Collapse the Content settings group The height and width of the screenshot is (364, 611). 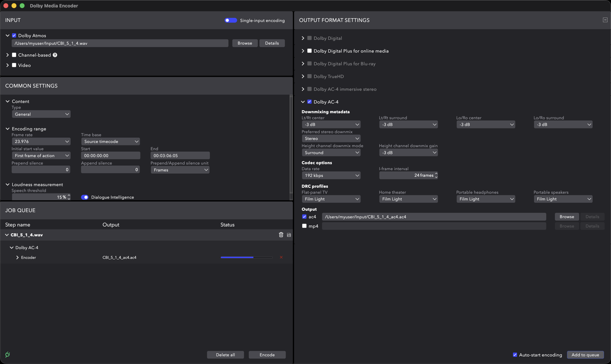[x=8, y=101]
